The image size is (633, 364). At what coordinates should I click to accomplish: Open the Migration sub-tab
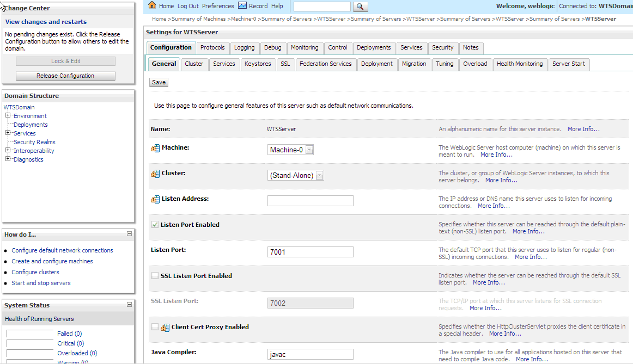[x=414, y=64]
